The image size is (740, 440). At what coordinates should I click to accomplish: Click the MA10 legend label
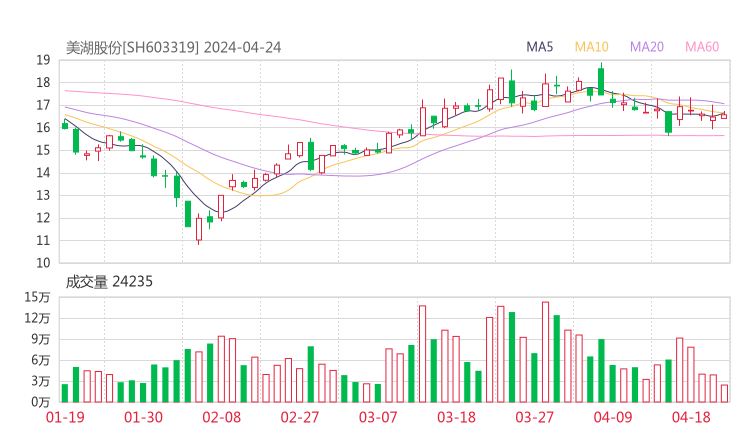pyautogui.click(x=591, y=47)
